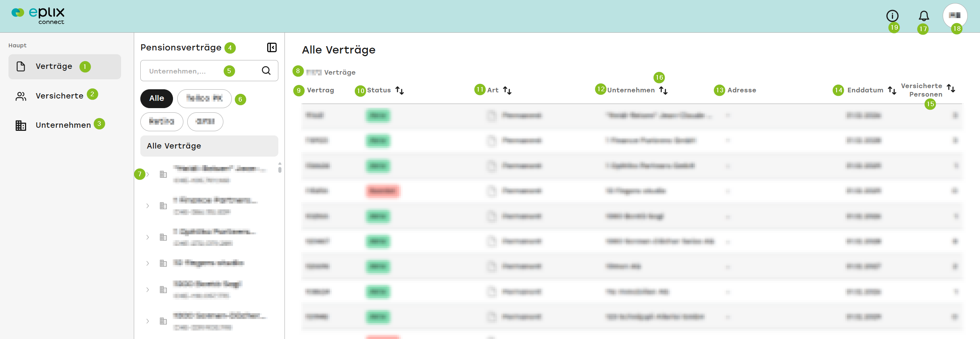Sort the table by Art
The width and height of the screenshot is (980, 339).
(x=507, y=90)
